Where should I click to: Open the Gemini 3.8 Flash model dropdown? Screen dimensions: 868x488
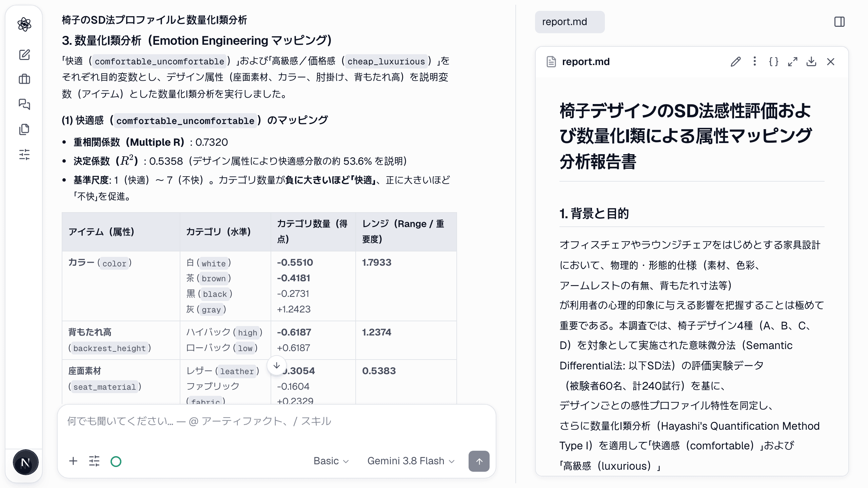411,461
